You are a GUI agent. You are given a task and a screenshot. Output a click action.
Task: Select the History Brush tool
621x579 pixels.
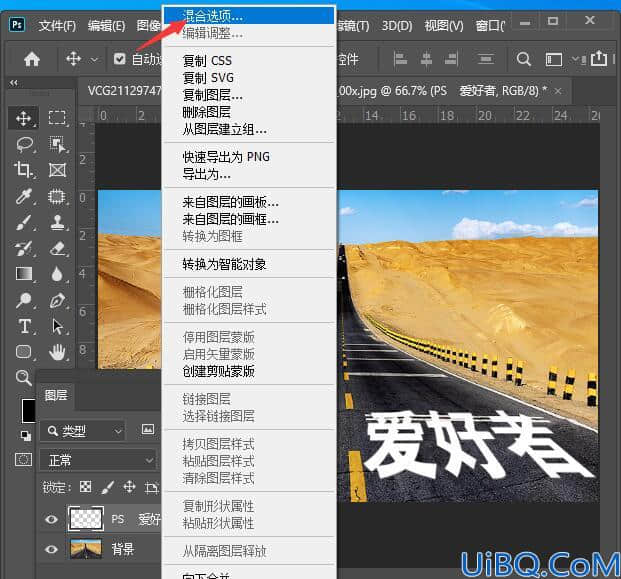click(x=23, y=248)
